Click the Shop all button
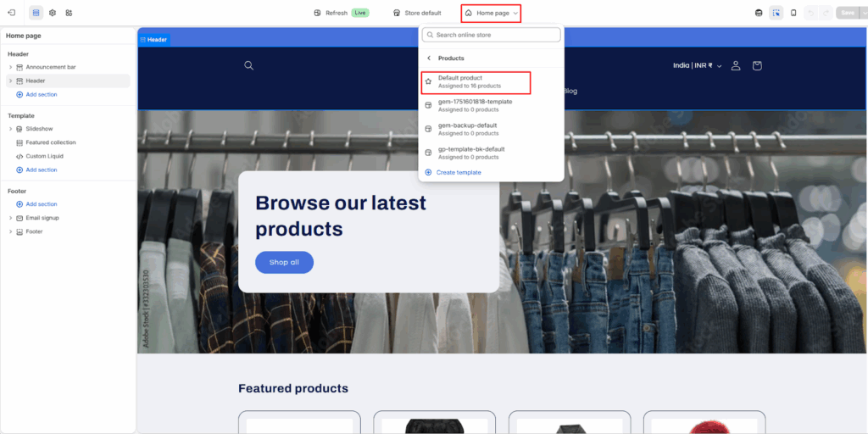868x434 pixels. [284, 263]
